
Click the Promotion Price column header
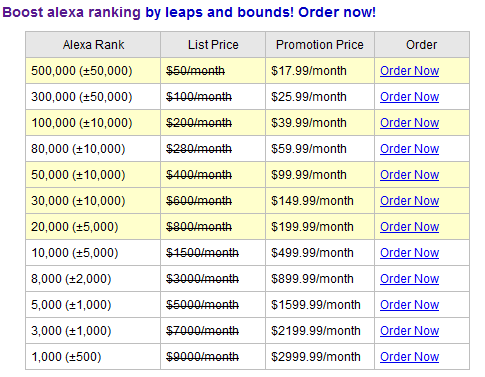[320, 45]
